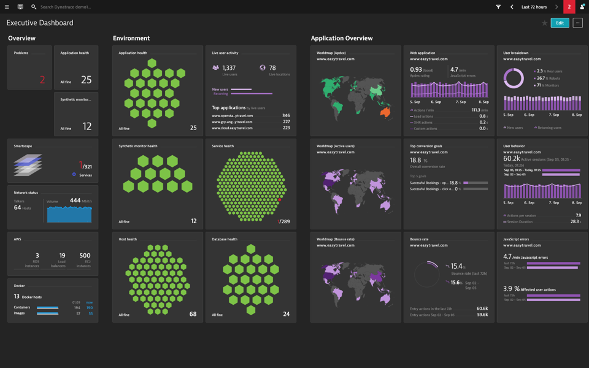Click the Network status blue volume chart

[69, 214]
